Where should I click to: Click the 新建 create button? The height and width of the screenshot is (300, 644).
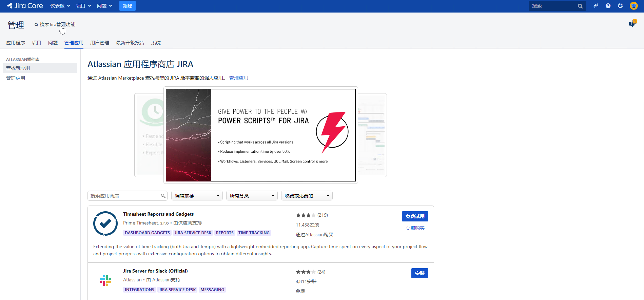(x=128, y=6)
